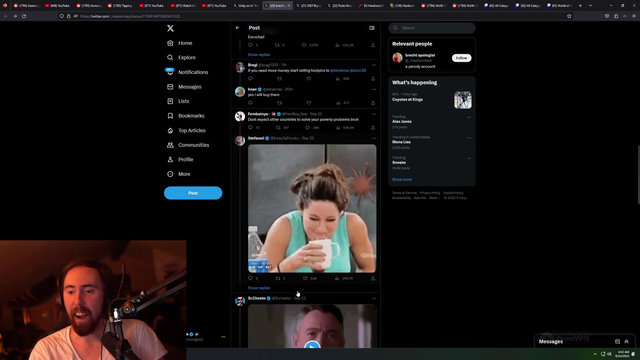Play the video in SrCheeto's post
The image size is (640, 360).
tap(312, 345)
